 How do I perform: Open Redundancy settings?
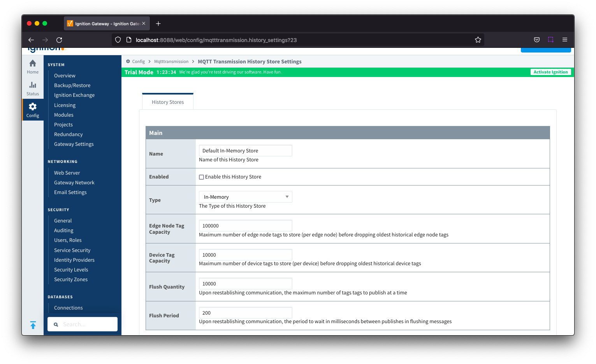pyautogui.click(x=69, y=134)
